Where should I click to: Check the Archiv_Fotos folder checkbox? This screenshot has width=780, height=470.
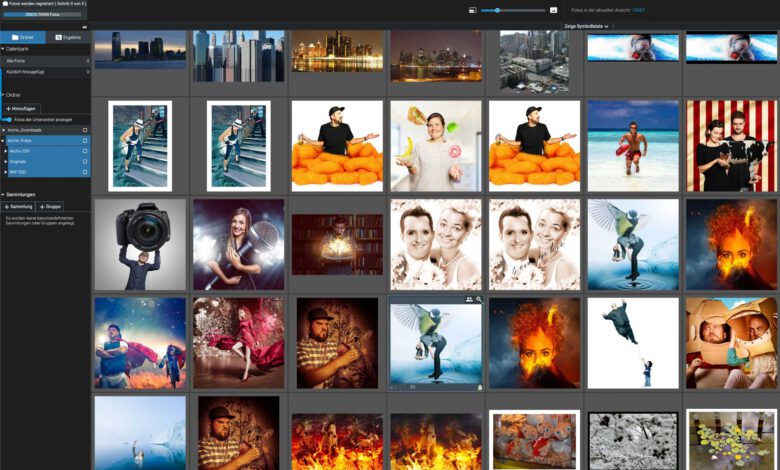click(x=85, y=141)
